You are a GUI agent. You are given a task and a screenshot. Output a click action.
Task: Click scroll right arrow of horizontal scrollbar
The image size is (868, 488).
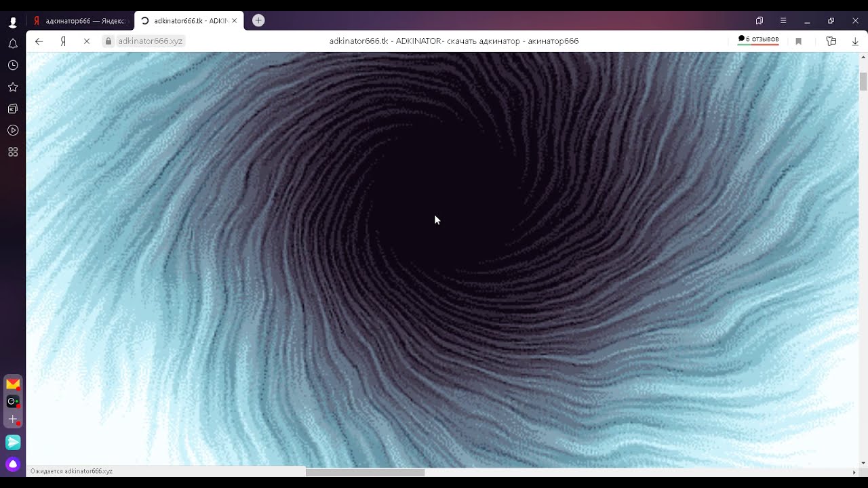854,472
